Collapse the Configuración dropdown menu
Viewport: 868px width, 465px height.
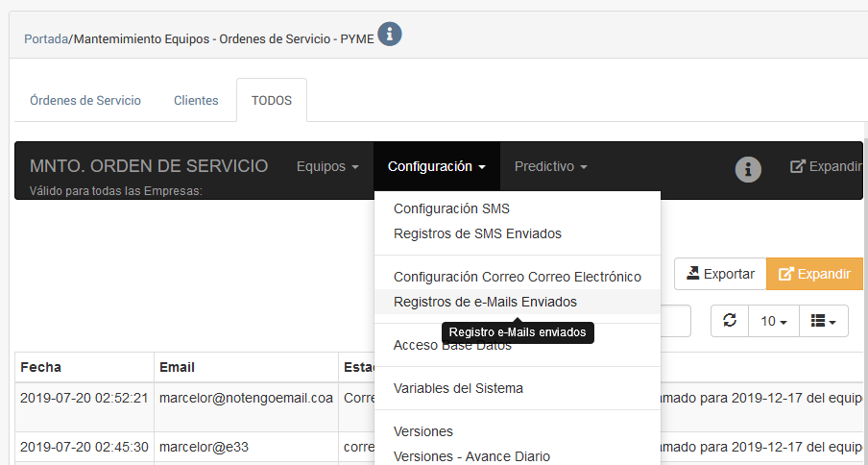click(436, 166)
